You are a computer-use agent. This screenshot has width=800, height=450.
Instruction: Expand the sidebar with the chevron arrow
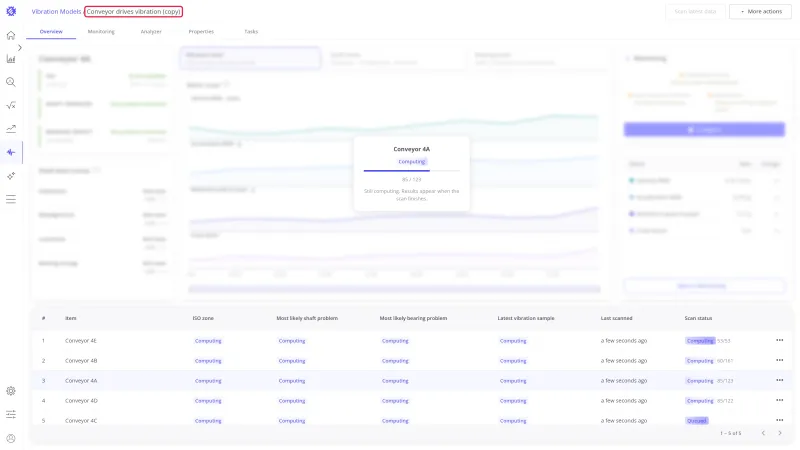(19, 47)
